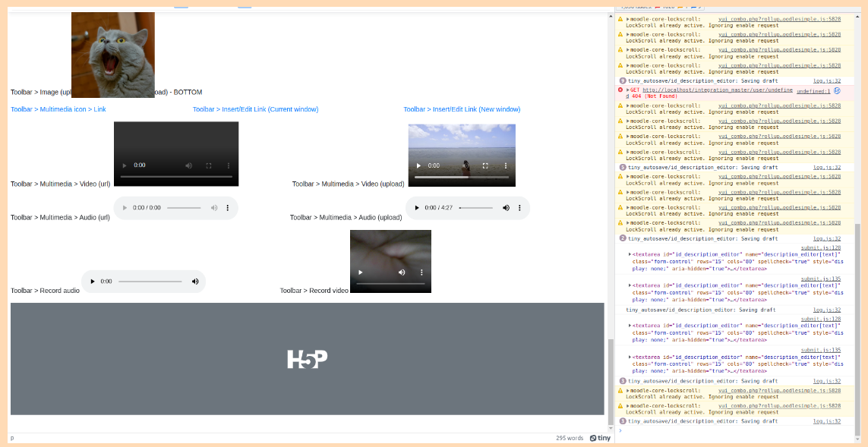Open Record video player options menu
The image size is (868, 447).
[421, 272]
